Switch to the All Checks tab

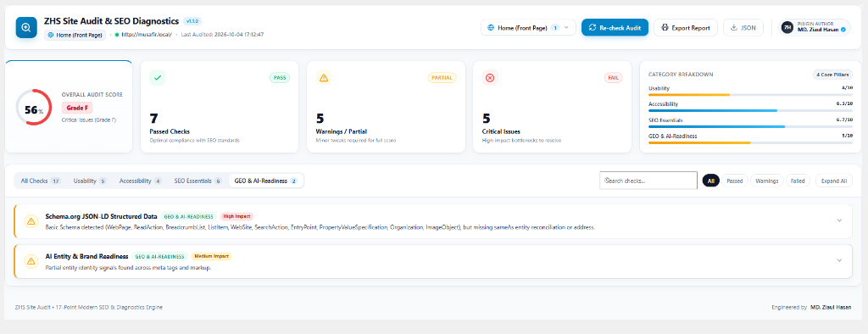pyautogui.click(x=41, y=181)
